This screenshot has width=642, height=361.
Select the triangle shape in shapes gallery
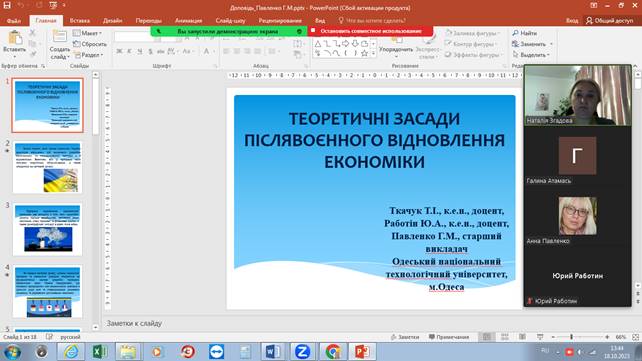pos(318,43)
